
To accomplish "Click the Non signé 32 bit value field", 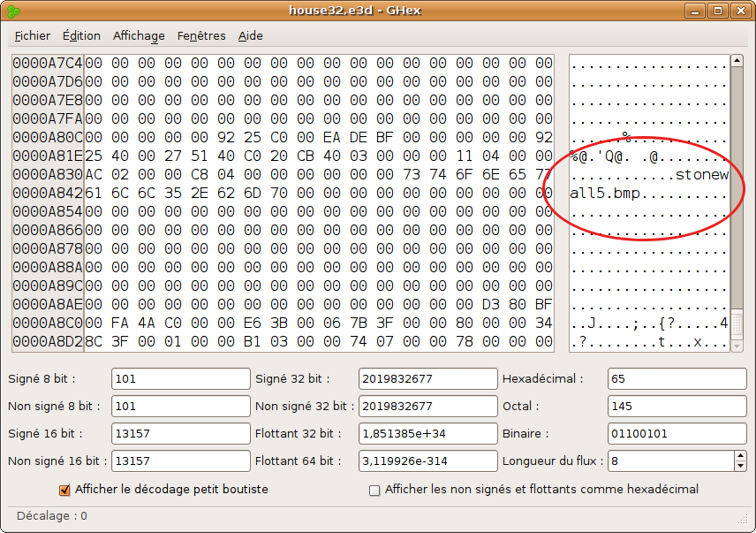I will (x=428, y=406).
